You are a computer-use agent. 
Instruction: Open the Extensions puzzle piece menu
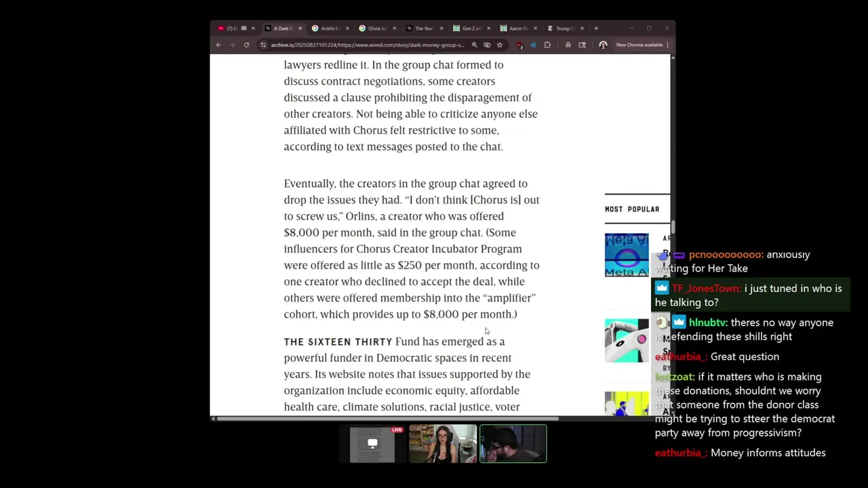[x=547, y=45]
